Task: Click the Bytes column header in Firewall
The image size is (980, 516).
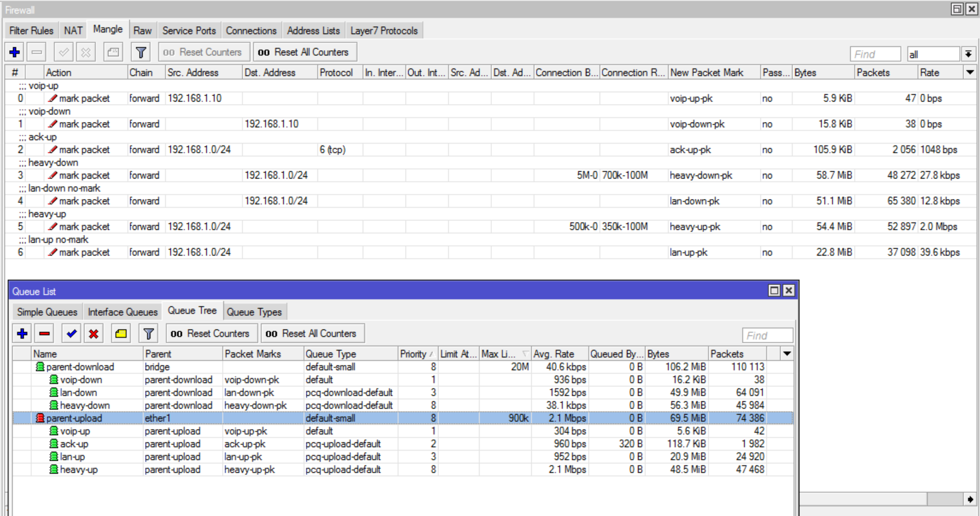Action: point(823,72)
